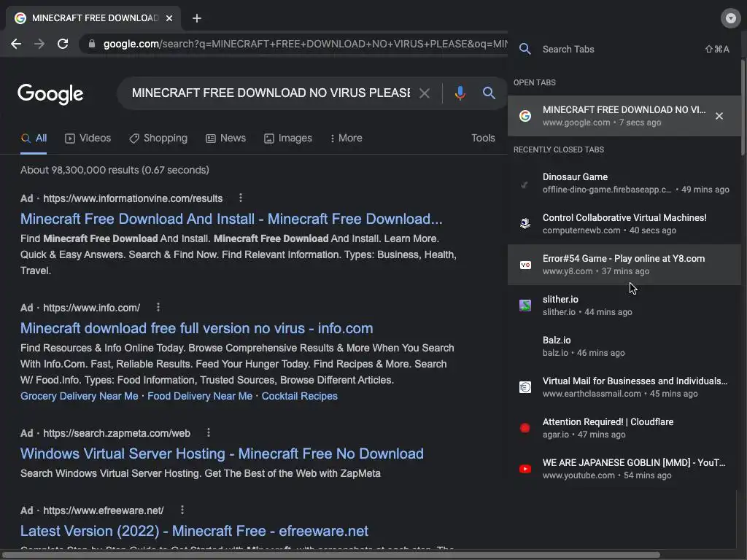747x560 pixels.
Task: Click the computernewb favicon in tab list
Action: coord(525,223)
